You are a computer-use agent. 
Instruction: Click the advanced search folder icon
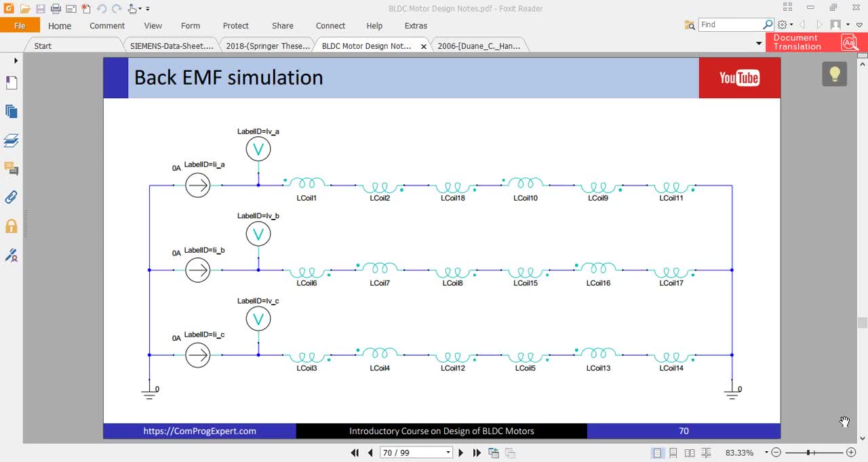click(690, 25)
